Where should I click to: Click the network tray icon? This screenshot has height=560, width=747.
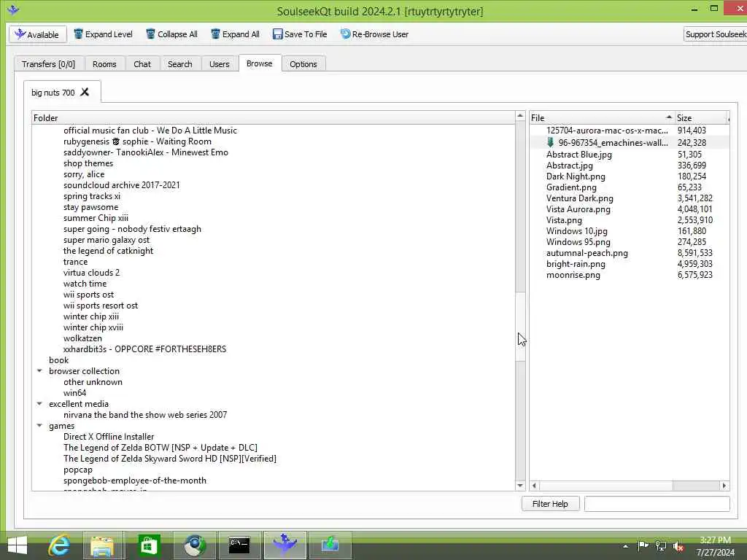661,546
